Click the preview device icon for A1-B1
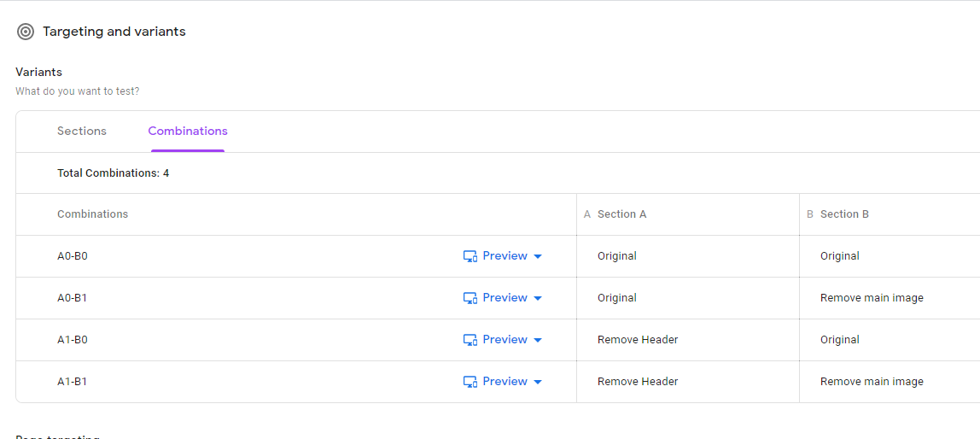 click(470, 382)
